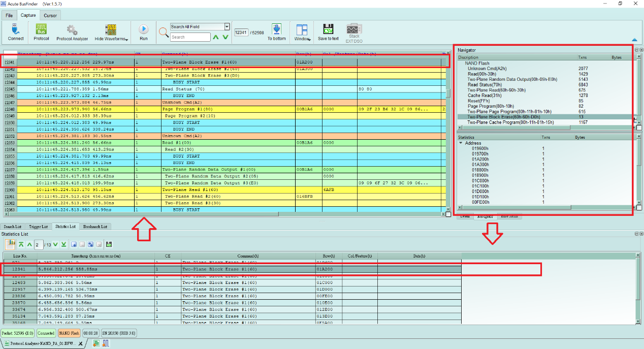Jump to next search result arrow
This screenshot has width=644, height=349.
226,37
